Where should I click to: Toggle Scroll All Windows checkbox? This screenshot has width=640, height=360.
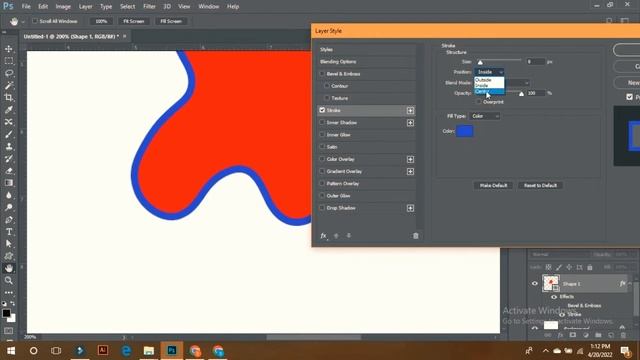point(35,21)
